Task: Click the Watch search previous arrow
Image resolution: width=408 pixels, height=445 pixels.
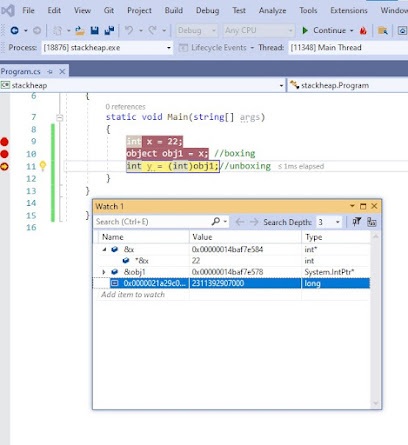Action: pyautogui.click(x=240, y=222)
